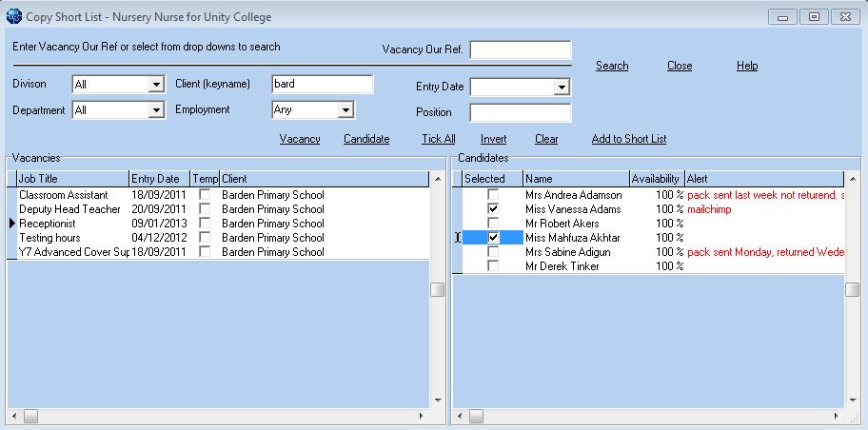
Task: Open the Divison dropdown
Action: (157, 85)
